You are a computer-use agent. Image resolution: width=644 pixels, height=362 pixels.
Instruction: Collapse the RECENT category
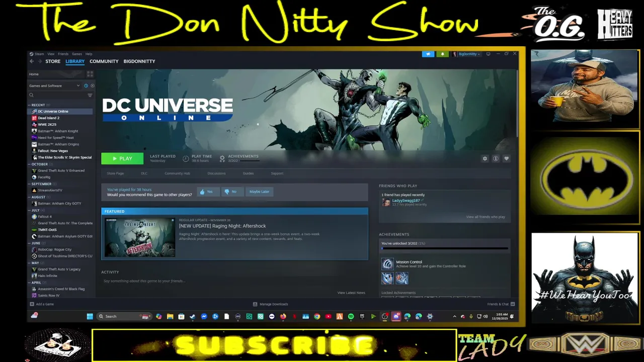click(29, 105)
